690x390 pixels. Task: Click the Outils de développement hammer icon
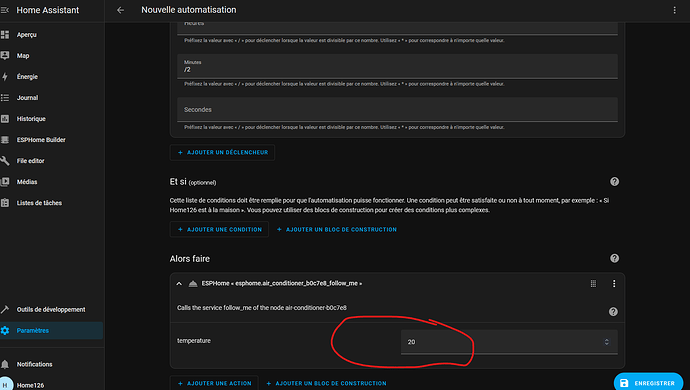pos(5,309)
